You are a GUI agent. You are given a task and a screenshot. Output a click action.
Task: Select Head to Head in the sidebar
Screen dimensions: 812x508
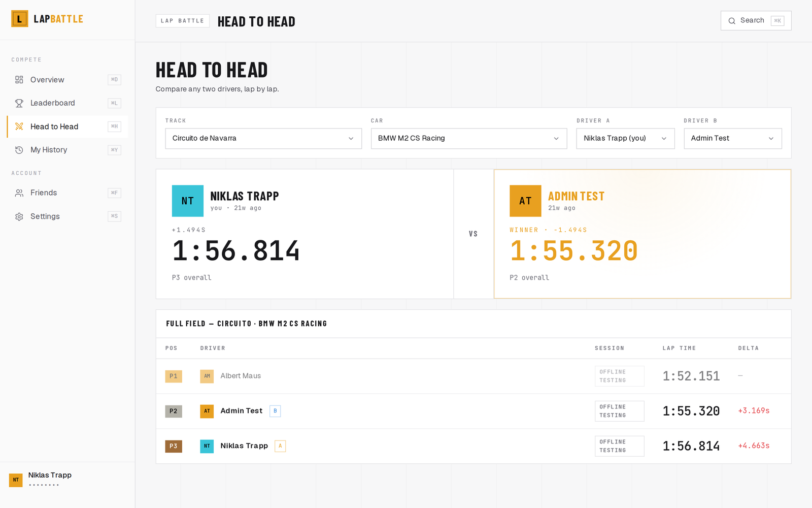[x=67, y=126]
